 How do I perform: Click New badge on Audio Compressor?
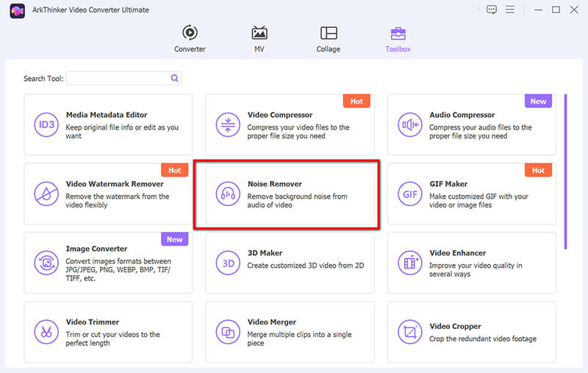[x=538, y=101]
